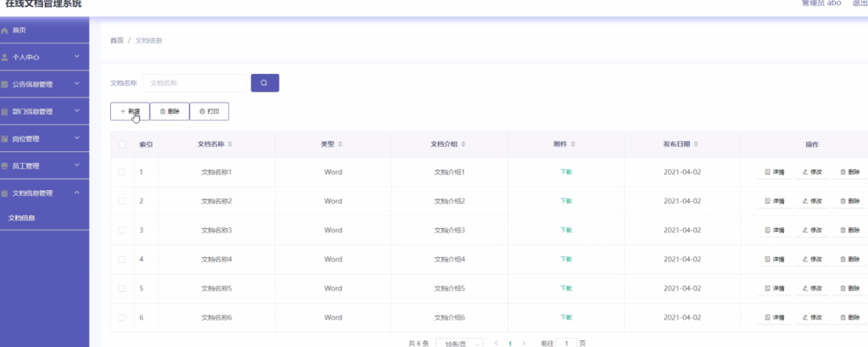Screen dimensions: 868x347
Task: Click the 删除 button above the table
Action: [x=170, y=111]
